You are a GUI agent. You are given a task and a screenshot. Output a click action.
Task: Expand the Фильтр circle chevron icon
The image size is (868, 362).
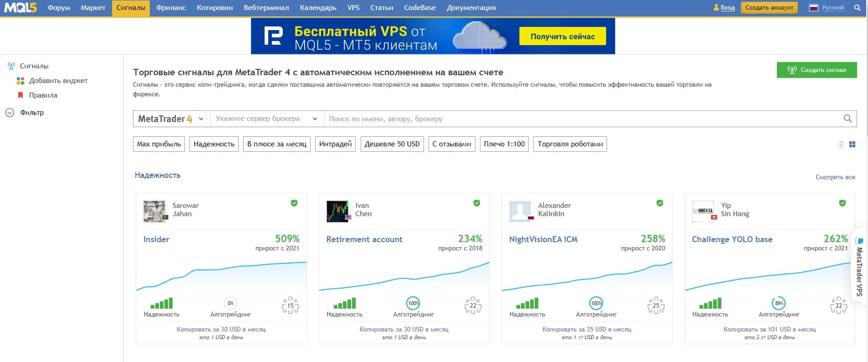point(10,113)
